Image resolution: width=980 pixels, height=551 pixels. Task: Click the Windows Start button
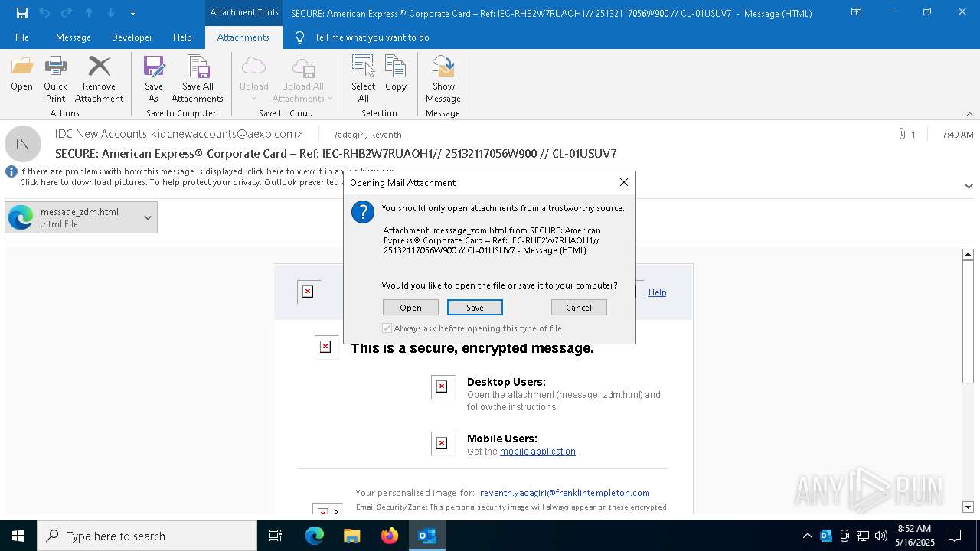[x=18, y=536]
